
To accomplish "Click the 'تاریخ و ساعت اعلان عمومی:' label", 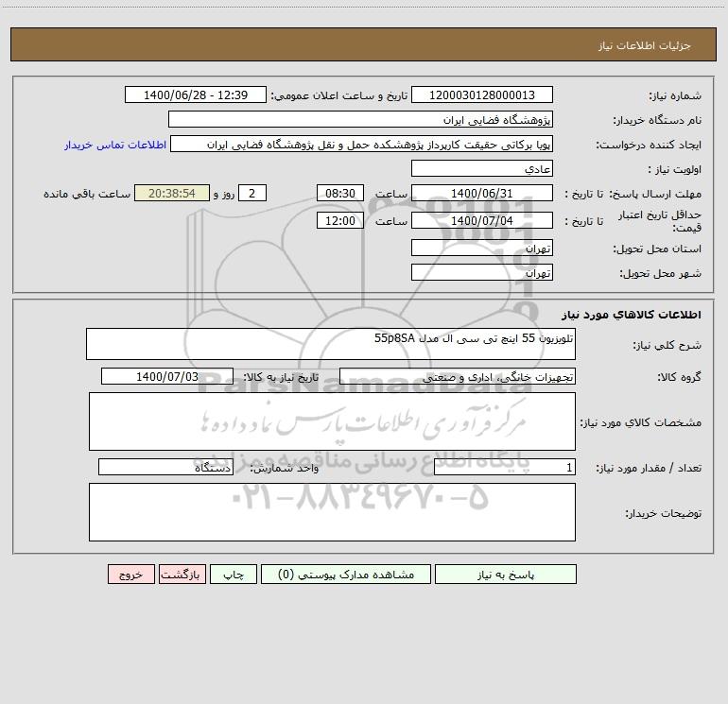I will (x=339, y=95).
